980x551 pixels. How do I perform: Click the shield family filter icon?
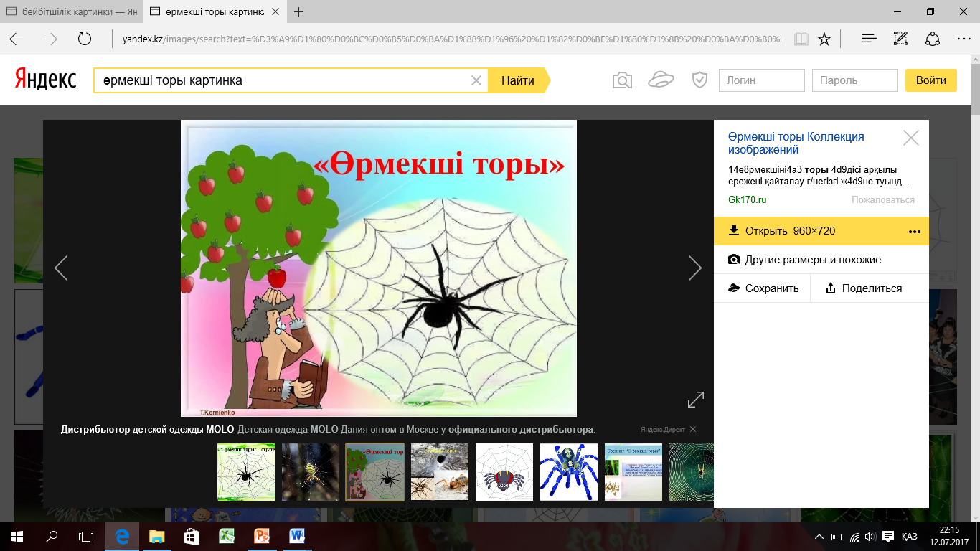[699, 80]
